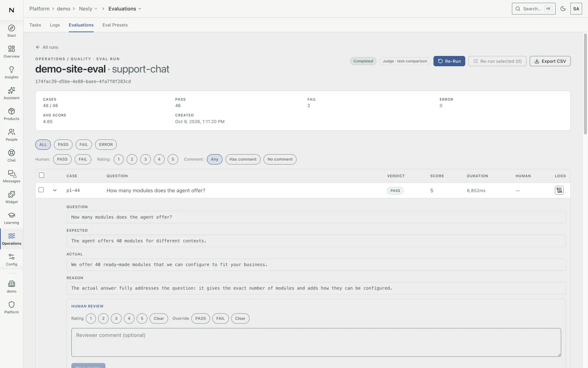Go to Overview in sidebar
The image size is (588, 368).
tap(11, 52)
